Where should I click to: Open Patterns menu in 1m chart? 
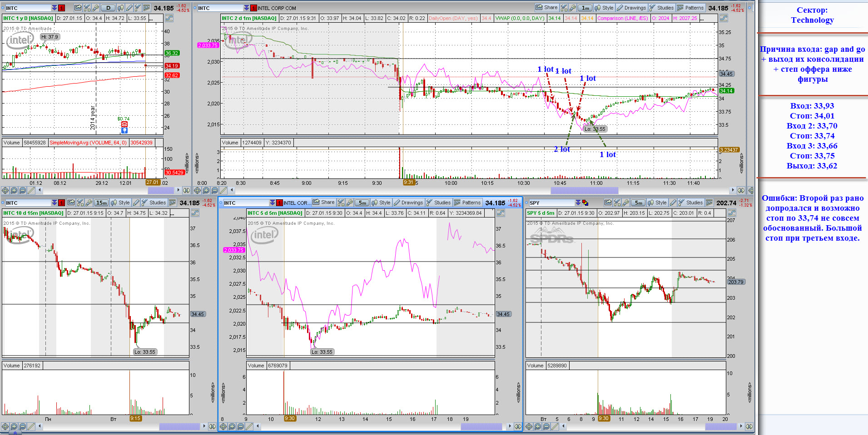[690, 7]
